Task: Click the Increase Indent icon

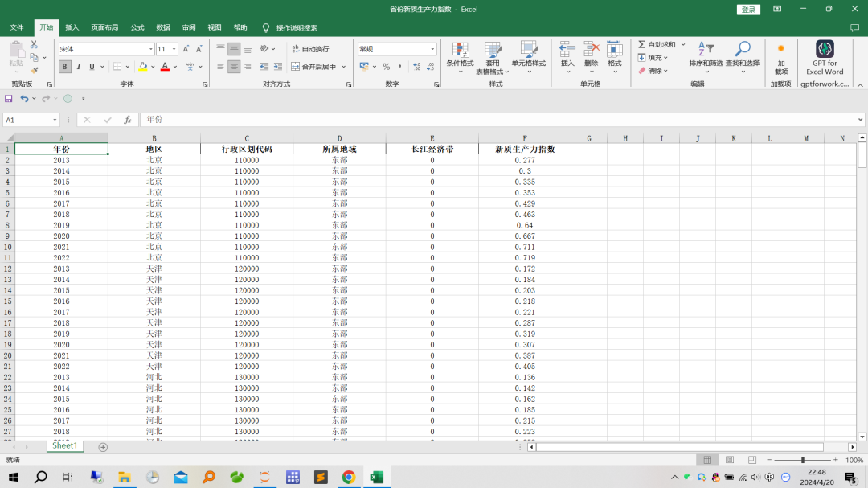Action: [278, 67]
